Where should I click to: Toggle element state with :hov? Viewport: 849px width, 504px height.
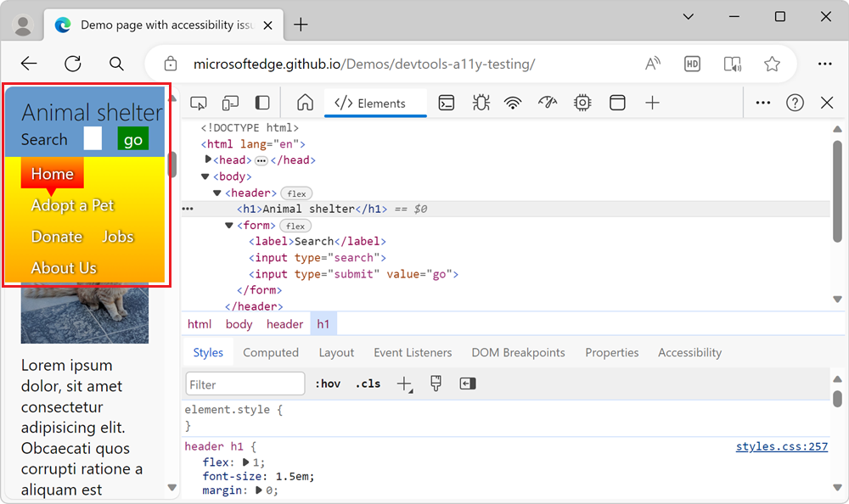pyautogui.click(x=328, y=383)
